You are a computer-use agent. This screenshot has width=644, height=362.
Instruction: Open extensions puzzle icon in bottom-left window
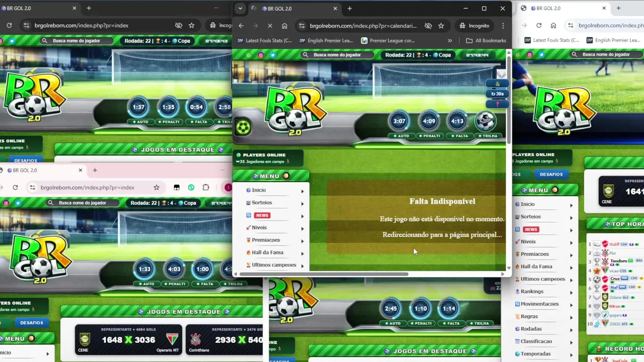(206, 188)
